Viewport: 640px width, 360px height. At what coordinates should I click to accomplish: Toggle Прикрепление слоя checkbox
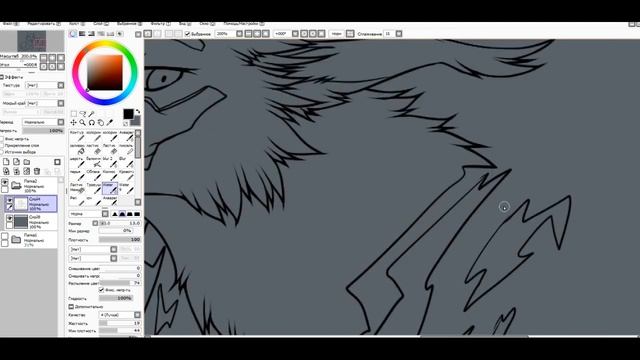(x=2, y=145)
